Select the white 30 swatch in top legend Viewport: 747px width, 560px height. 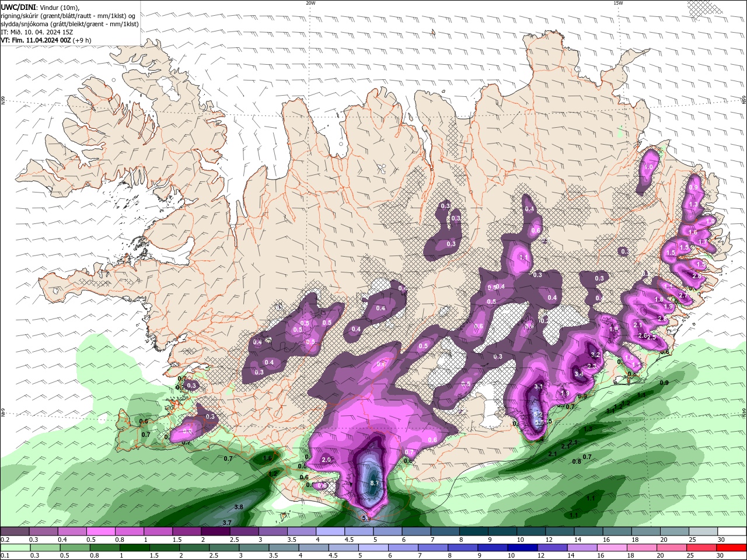[x=732, y=531]
